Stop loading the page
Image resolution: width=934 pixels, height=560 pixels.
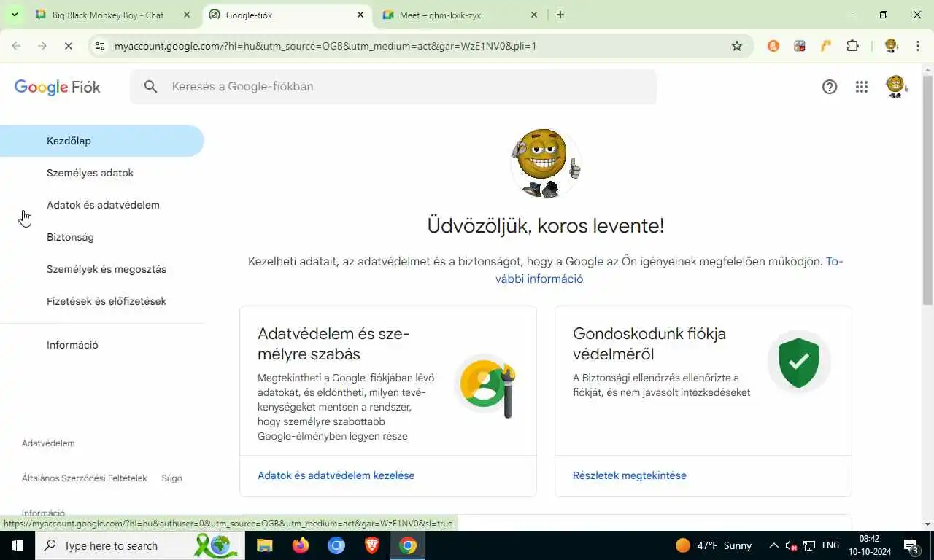69,46
